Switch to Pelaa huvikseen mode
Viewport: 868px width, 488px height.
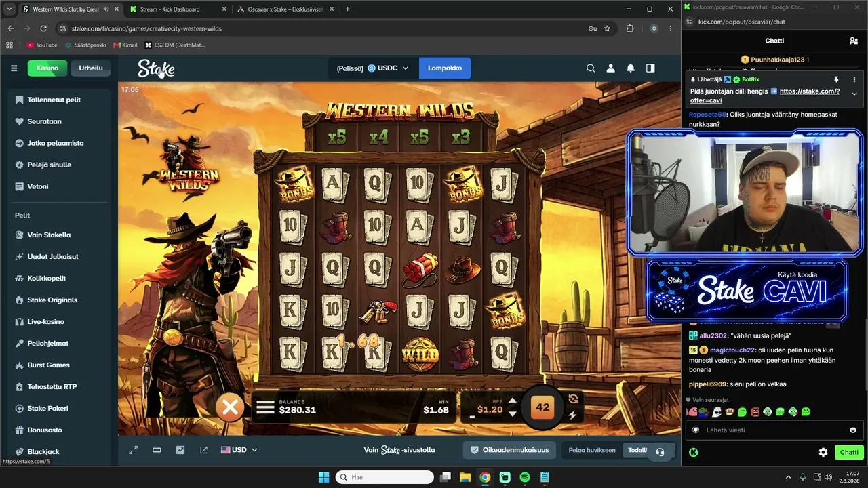click(x=592, y=450)
